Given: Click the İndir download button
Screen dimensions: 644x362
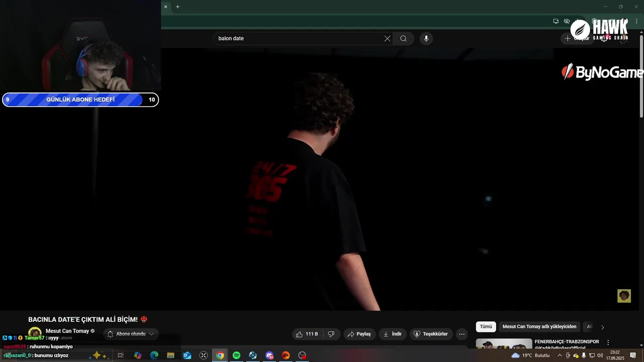Looking at the screenshot, I should point(392,334).
